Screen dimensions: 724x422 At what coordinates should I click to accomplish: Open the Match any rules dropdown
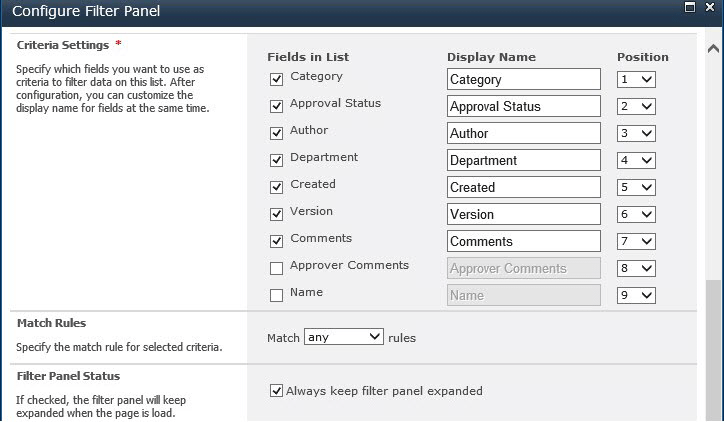(x=344, y=337)
